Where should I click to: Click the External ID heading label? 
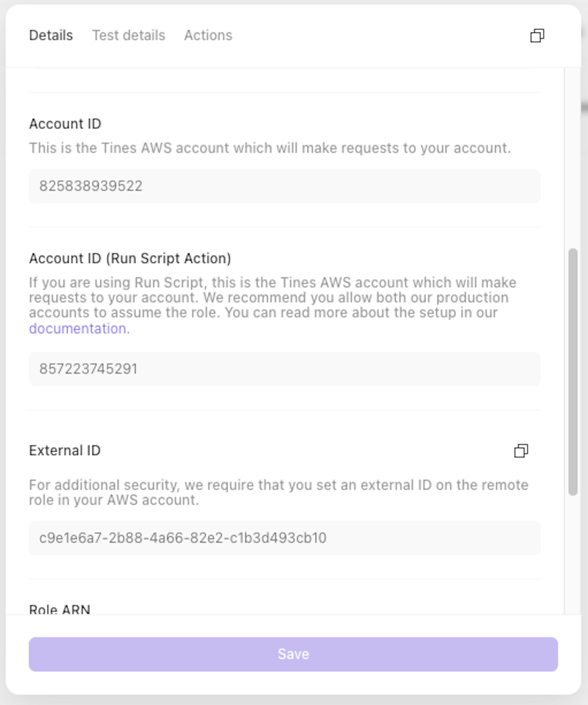coord(65,451)
